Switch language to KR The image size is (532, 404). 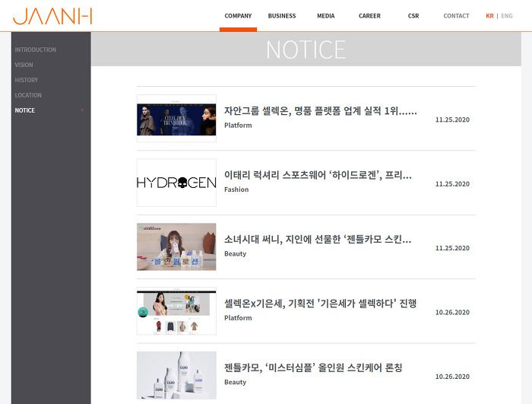[x=489, y=16]
